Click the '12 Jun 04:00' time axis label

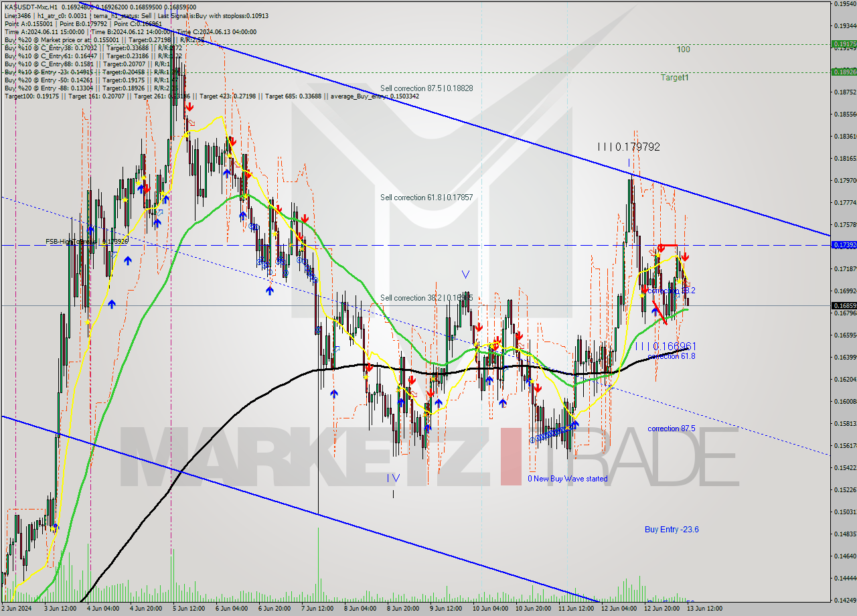(x=618, y=609)
